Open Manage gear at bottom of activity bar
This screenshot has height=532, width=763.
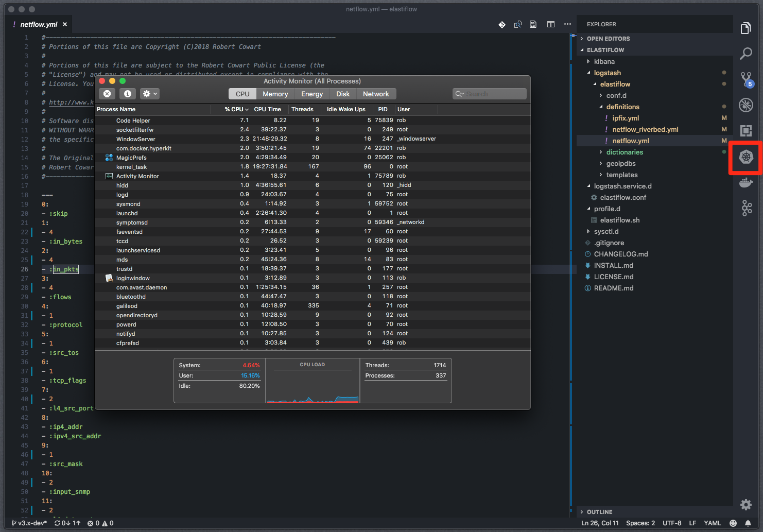coord(745,505)
